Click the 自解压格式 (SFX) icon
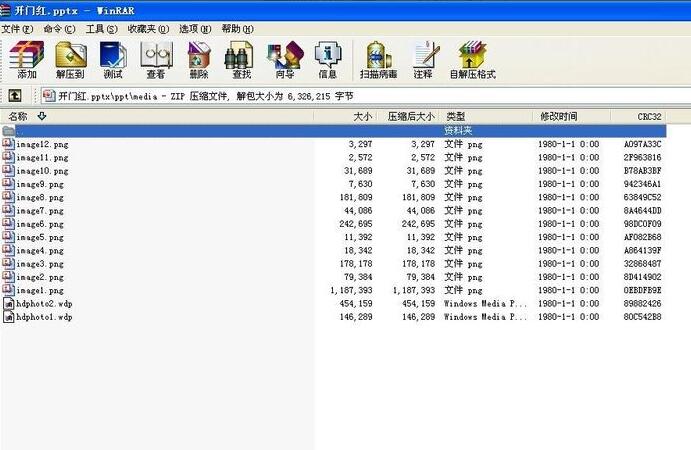This screenshot has height=450, width=691. pyautogui.click(x=472, y=60)
